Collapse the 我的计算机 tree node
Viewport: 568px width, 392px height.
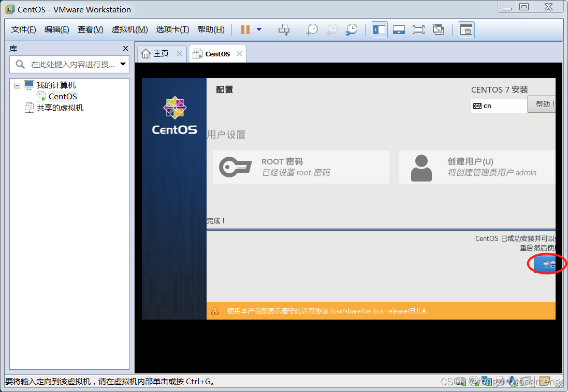pos(17,85)
